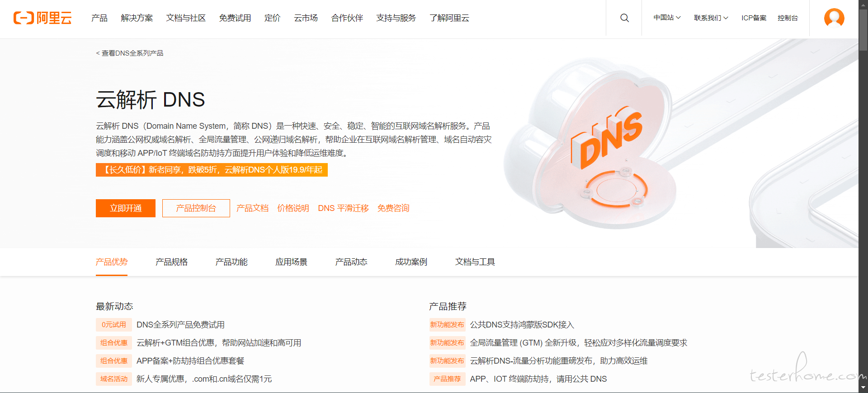
Task: Click the Alibaba Cloud logo
Action: pyautogui.click(x=42, y=18)
